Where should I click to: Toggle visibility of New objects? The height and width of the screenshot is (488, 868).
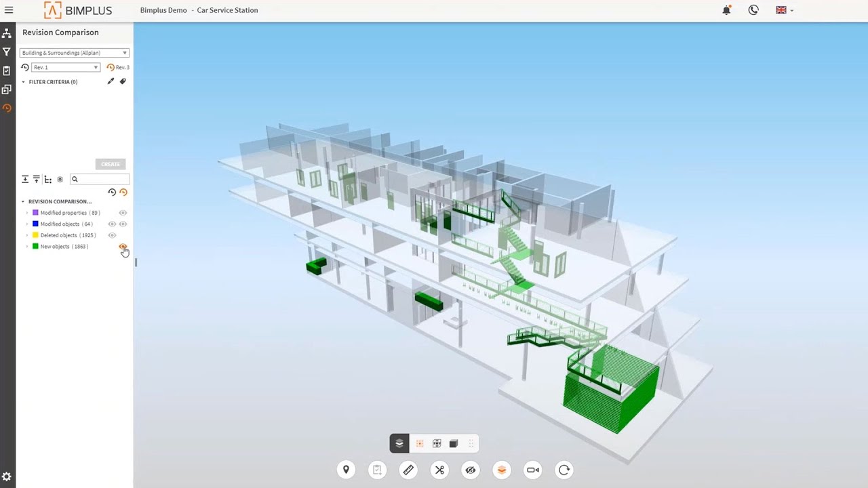123,247
